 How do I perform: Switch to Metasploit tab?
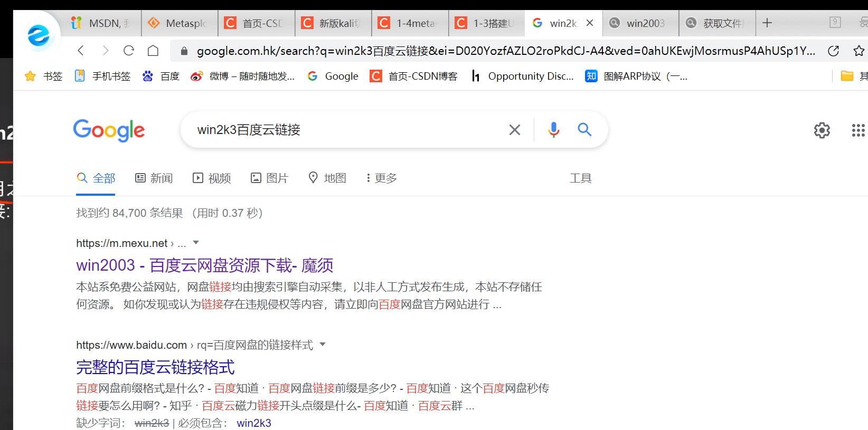point(180,23)
